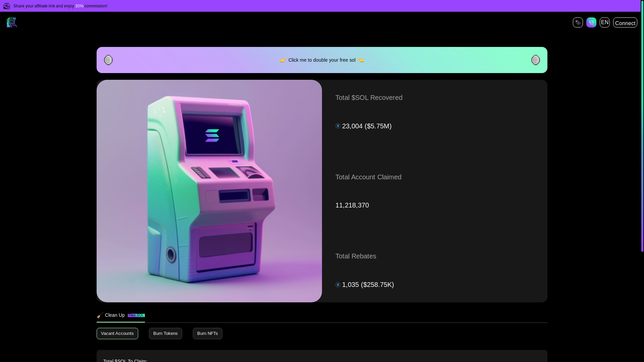
Task: Click the Free SOL badge
Action: (x=136, y=315)
